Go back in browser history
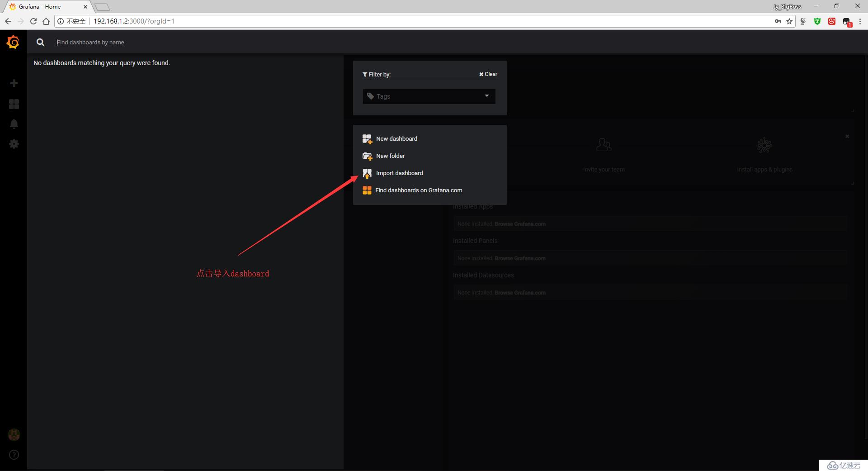This screenshot has width=868, height=471. tap(8, 21)
